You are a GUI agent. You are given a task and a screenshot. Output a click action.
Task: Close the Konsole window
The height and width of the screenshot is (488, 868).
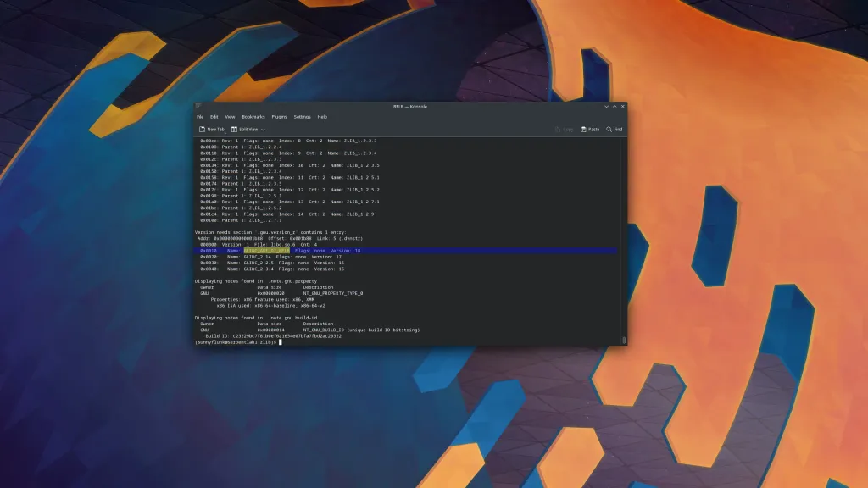coord(623,106)
